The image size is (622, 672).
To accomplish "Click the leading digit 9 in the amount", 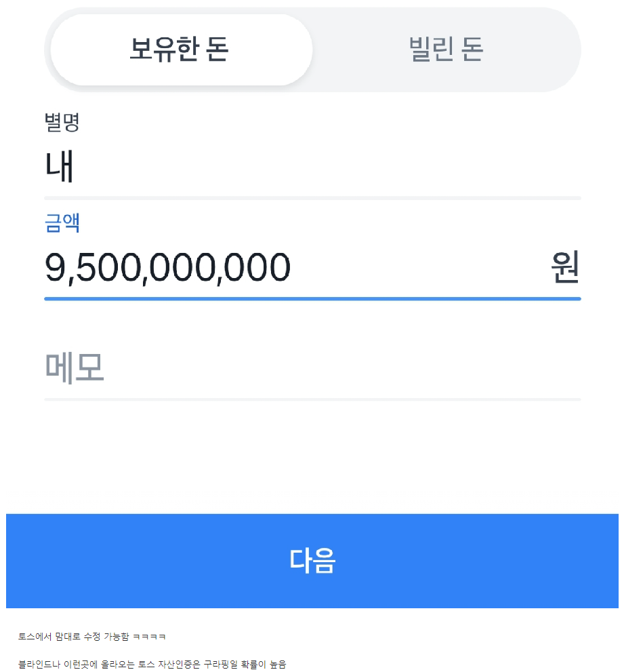I will pos(54,267).
